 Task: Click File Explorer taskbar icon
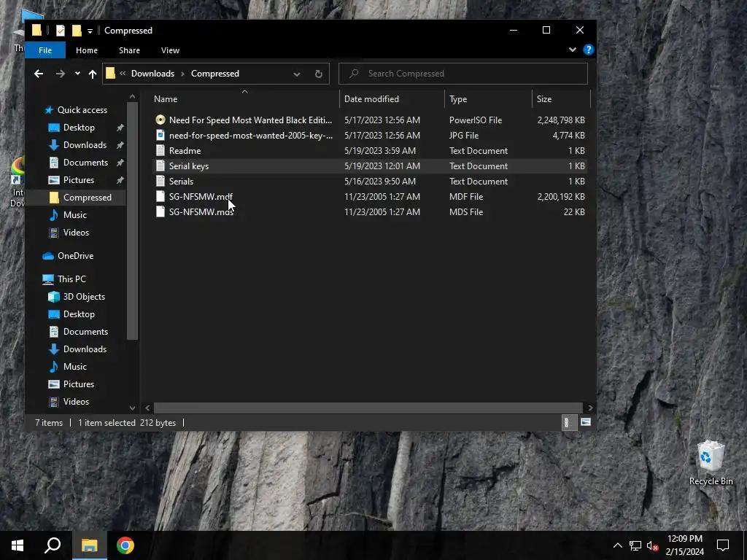pyautogui.click(x=89, y=545)
